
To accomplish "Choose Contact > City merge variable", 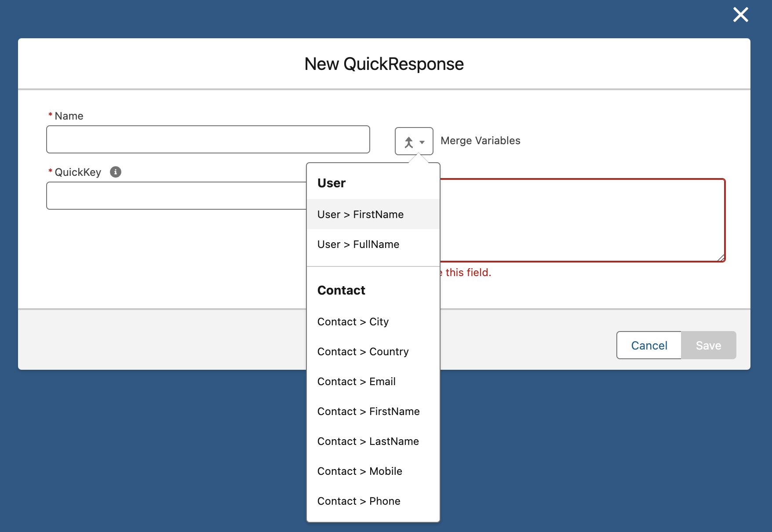I will [373, 321].
